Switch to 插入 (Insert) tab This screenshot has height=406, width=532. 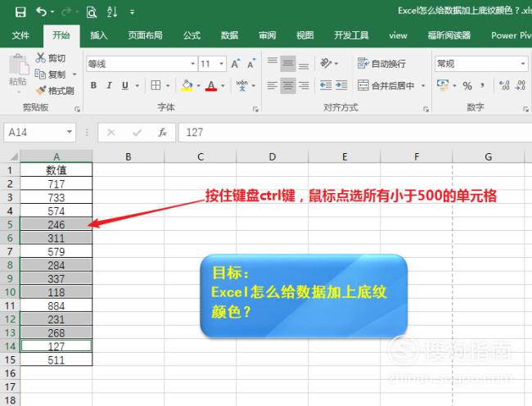point(99,35)
